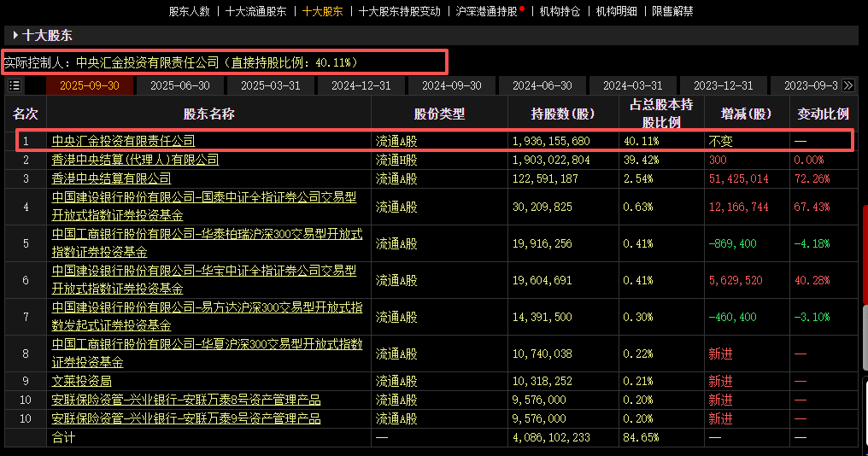Click change value 12,166,744
The height and width of the screenshot is (456, 868).
point(738,207)
